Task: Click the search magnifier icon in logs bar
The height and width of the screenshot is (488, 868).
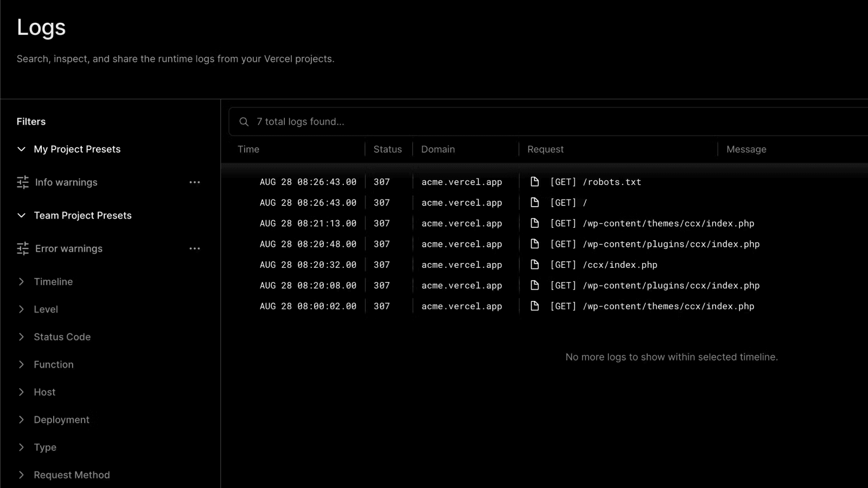Action: coord(244,122)
